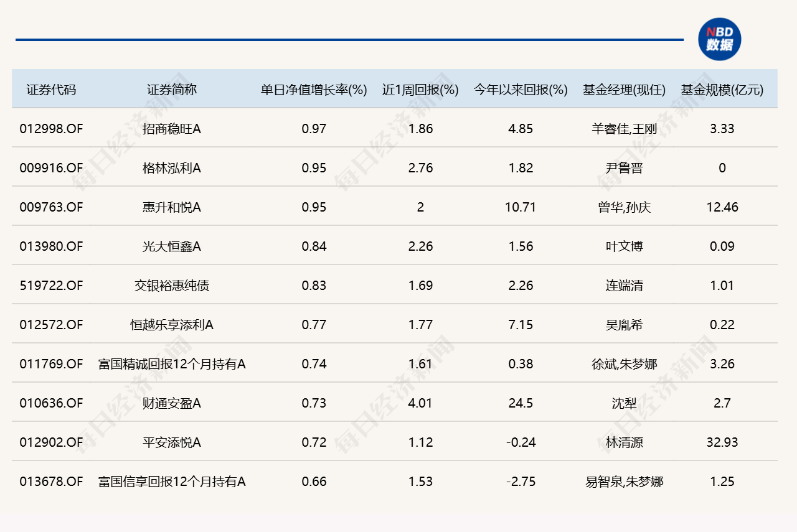This screenshot has width=797, height=532.
Task: Click manager name 吴胤希
Action: tap(625, 325)
